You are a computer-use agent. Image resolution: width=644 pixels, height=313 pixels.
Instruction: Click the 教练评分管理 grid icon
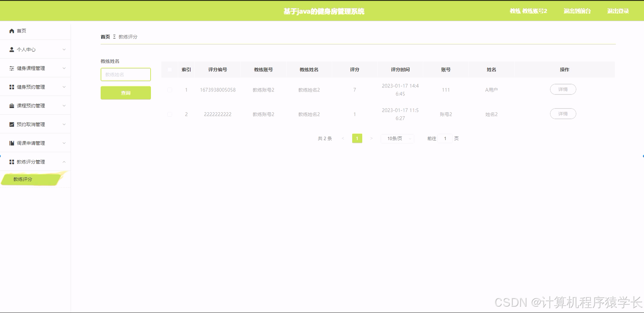pos(11,162)
